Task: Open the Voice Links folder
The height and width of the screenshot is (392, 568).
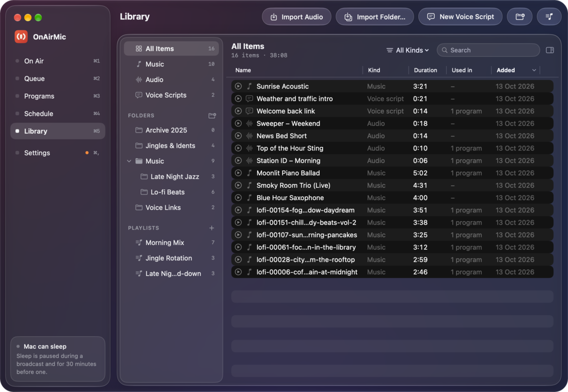Action: pos(171,208)
